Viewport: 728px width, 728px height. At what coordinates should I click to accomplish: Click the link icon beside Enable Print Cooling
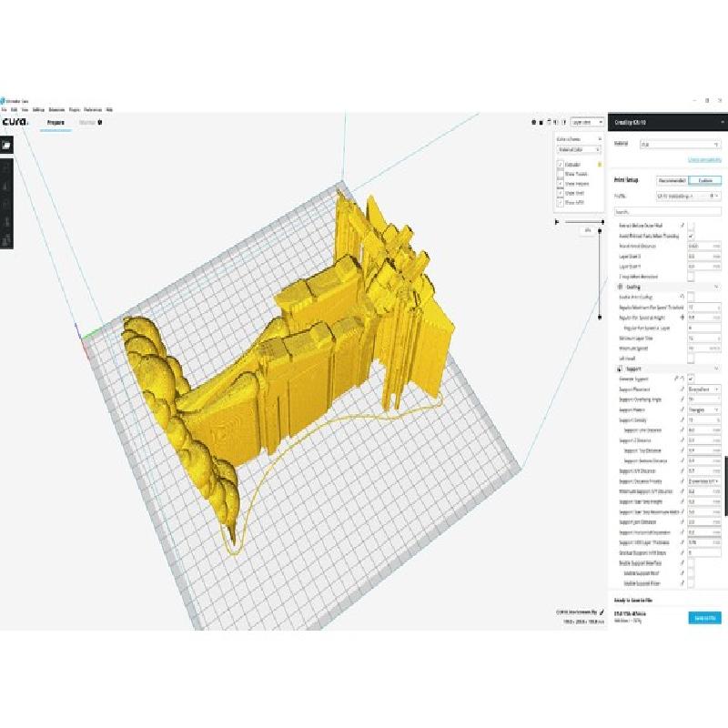click(682, 297)
